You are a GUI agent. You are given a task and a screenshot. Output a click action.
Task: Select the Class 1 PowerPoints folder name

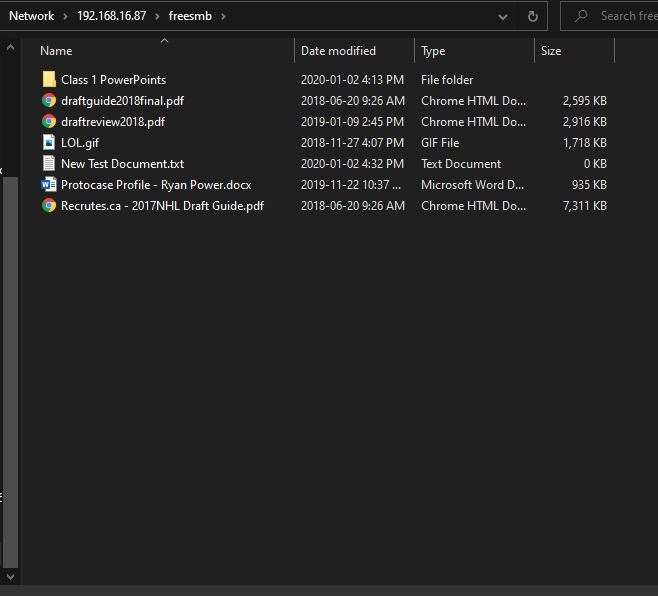tap(113, 80)
